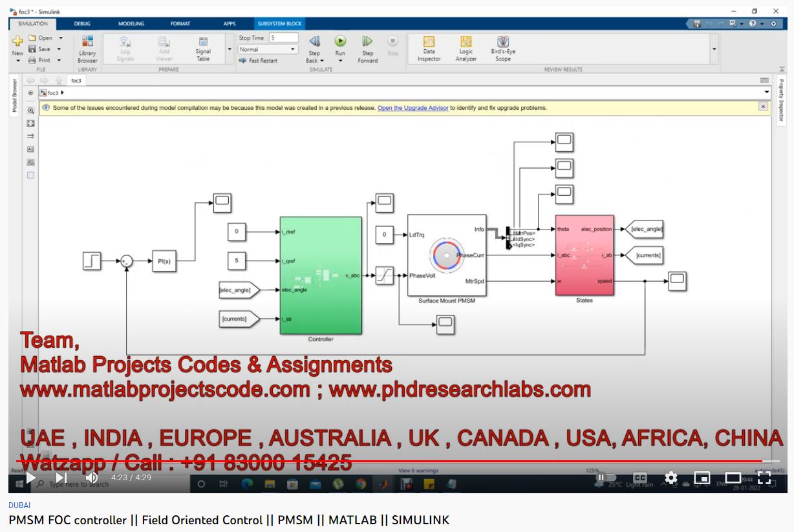Switch to the DEBUG ribbon tab
794x532 pixels.
tap(82, 24)
